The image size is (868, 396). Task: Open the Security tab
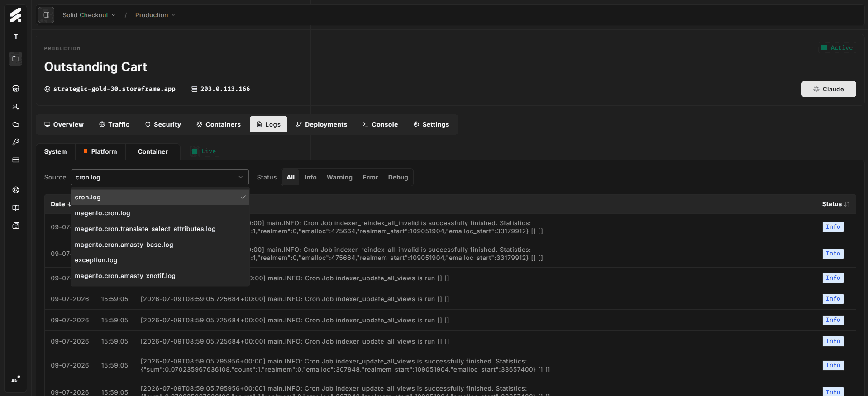(163, 124)
